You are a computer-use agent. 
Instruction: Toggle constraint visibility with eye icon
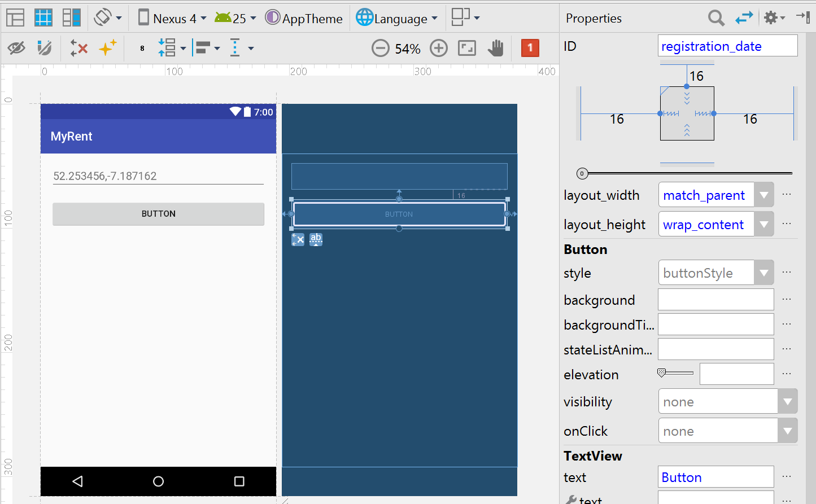click(16, 47)
